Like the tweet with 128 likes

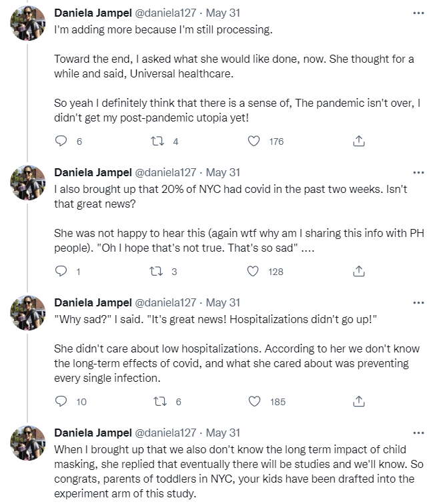tap(254, 271)
